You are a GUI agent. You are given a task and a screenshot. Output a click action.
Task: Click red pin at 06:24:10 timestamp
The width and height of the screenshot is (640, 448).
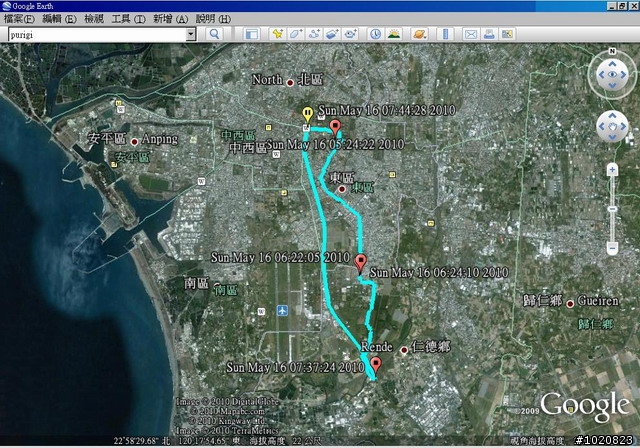click(x=360, y=262)
